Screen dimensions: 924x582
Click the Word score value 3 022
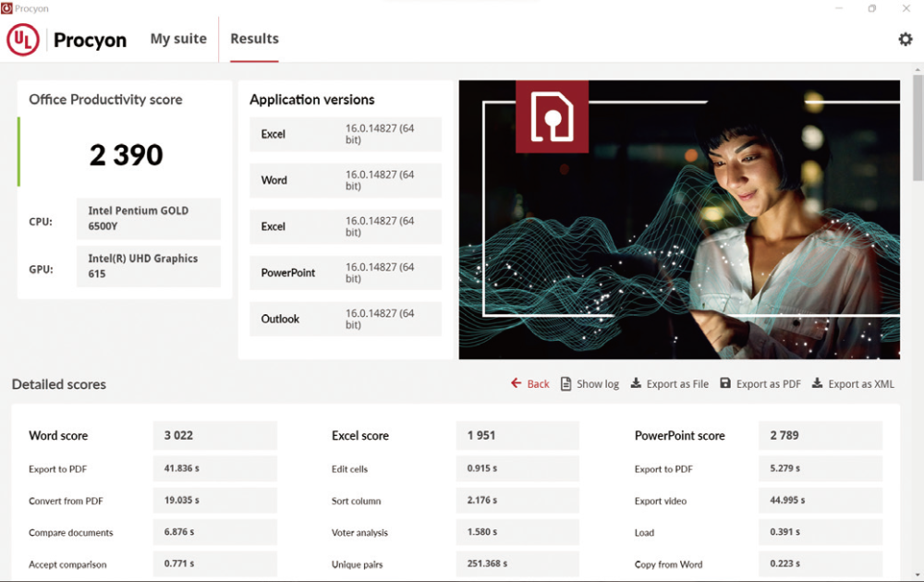pyautogui.click(x=179, y=435)
